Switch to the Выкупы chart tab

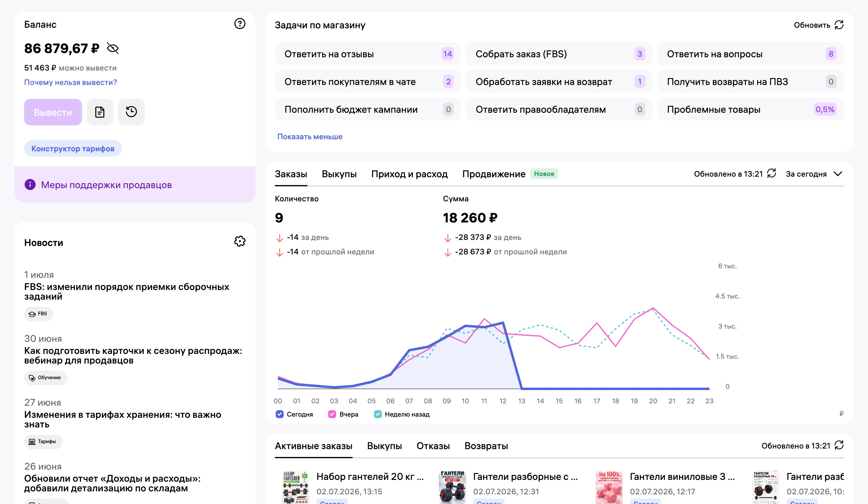339,174
